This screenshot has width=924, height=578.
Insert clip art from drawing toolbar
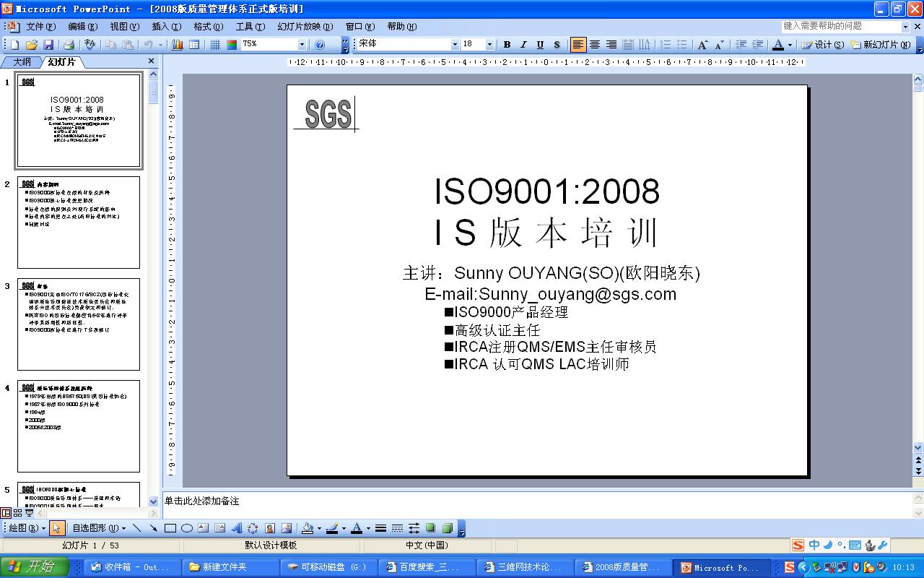pos(270,528)
